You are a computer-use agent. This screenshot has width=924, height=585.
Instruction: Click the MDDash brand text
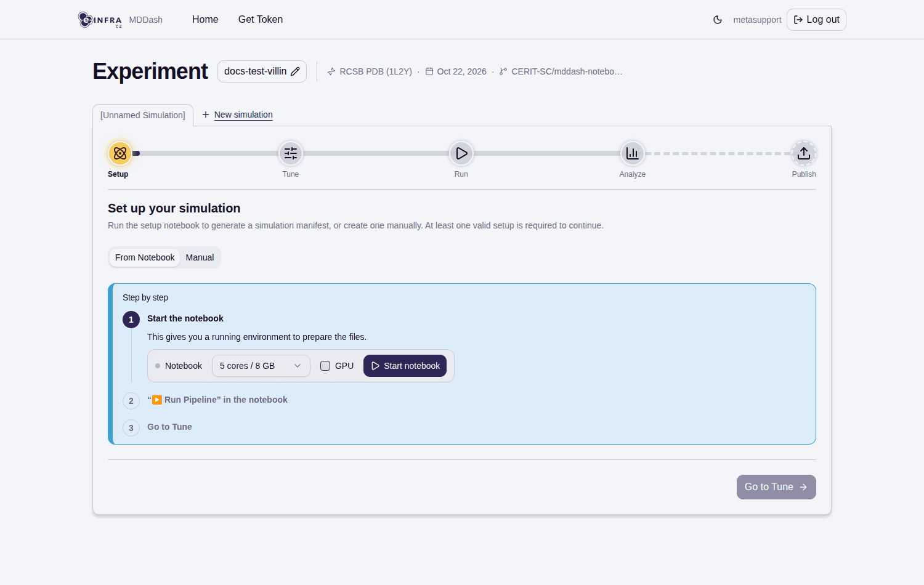point(146,20)
